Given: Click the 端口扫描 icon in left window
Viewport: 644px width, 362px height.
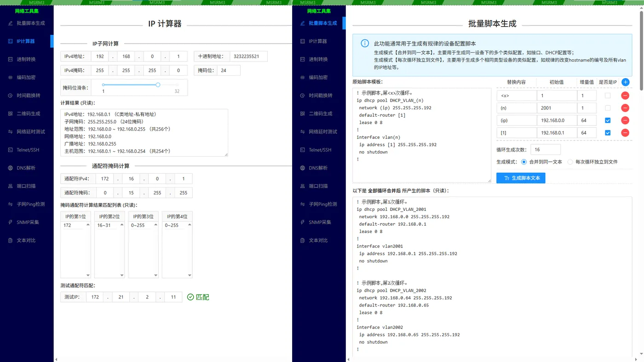Looking at the screenshot, I should [x=10, y=186].
